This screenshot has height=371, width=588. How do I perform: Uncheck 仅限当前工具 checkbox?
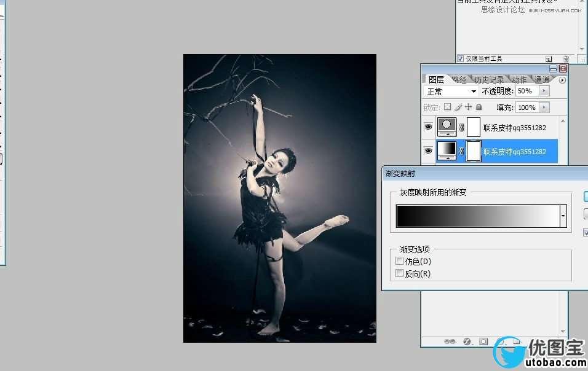tap(461, 59)
